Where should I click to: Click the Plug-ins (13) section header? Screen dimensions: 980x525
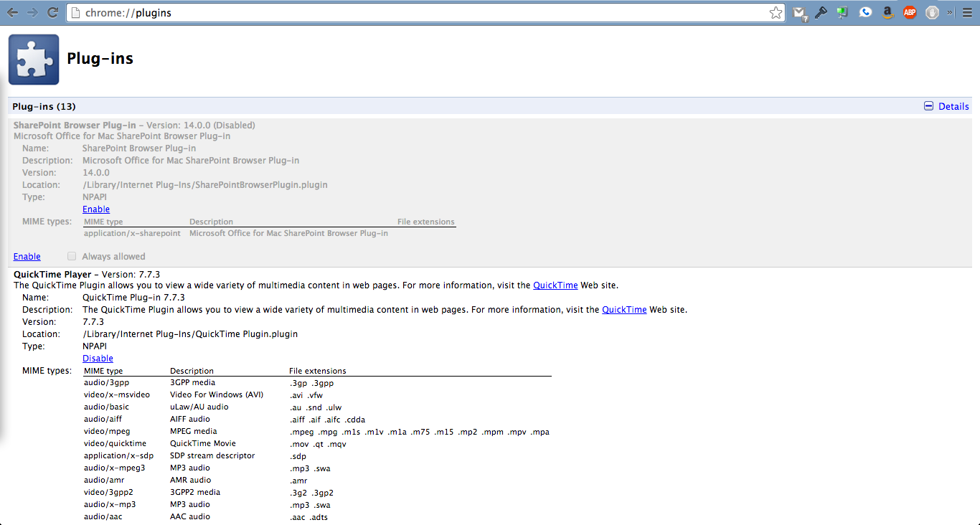pyautogui.click(x=44, y=106)
